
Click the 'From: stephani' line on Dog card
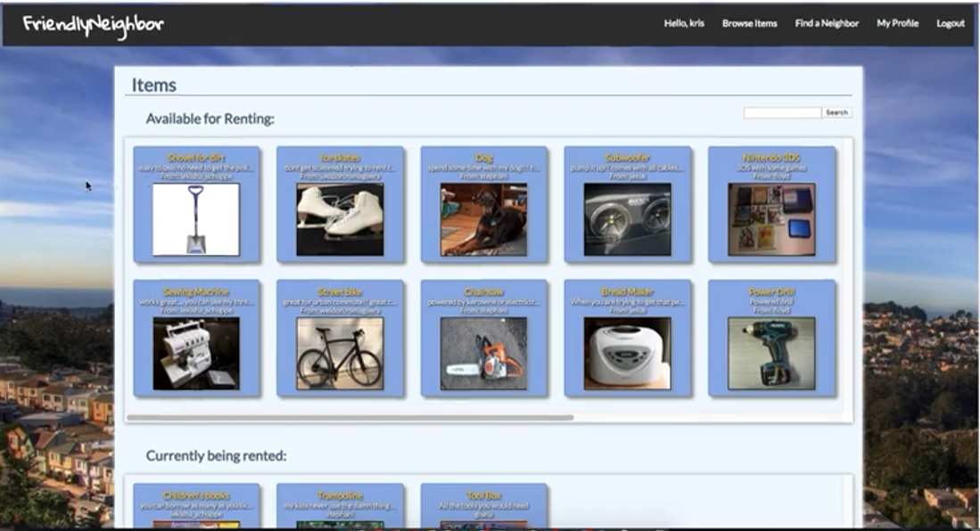pos(483,176)
